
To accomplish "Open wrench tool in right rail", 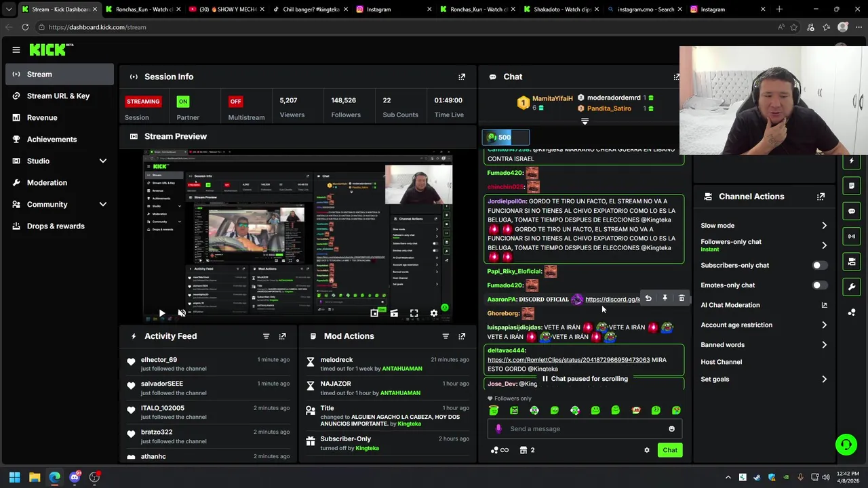I will tap(852, 287).
